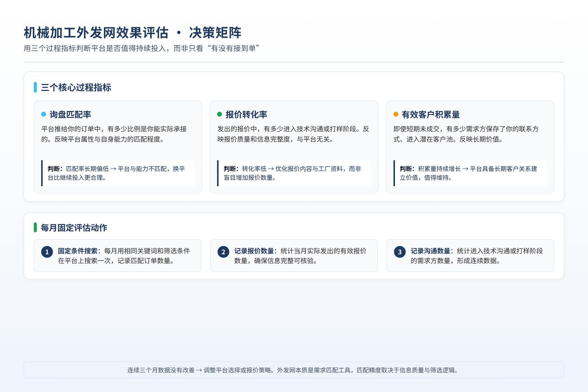The height and width of the screenshot is (392, 588).
Task: Click the description starting 平台推给你的订单中
Action: (114, 134)
